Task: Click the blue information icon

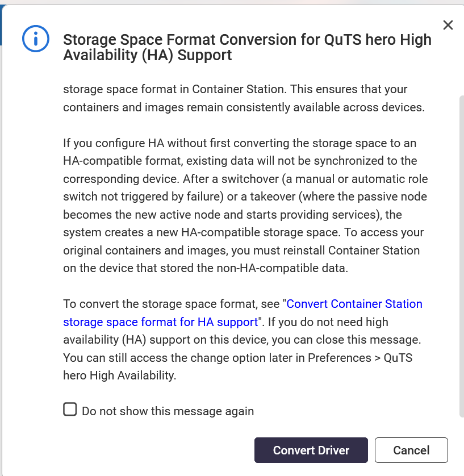Action: pyautogui.click(x=36, y=39)
